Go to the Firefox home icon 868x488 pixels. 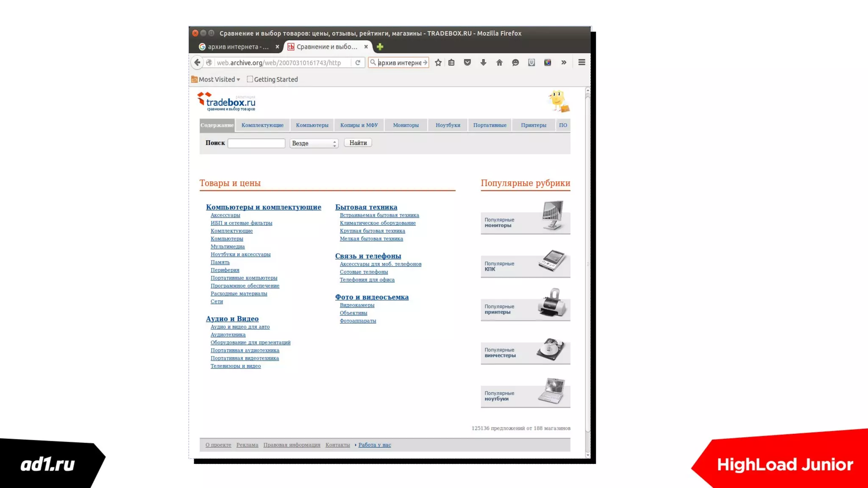tap(499, 63)
